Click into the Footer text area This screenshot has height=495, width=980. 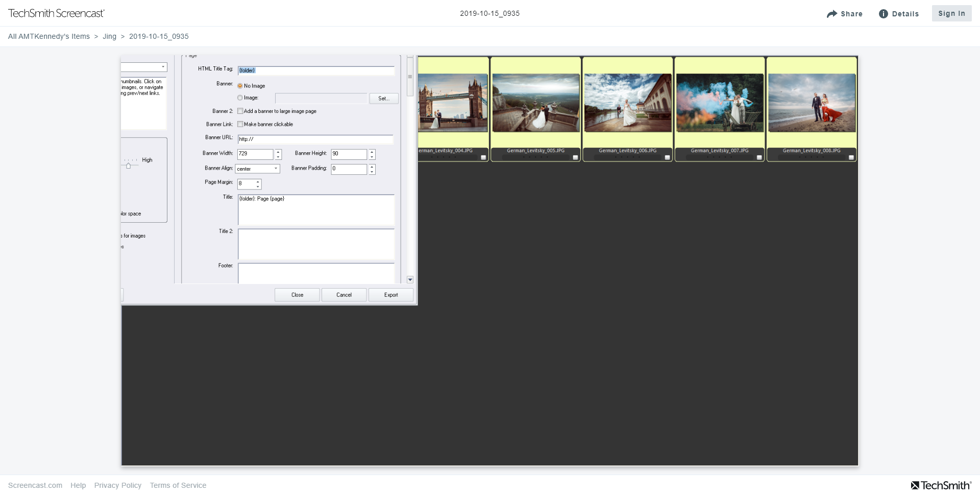tap(316, 273)
